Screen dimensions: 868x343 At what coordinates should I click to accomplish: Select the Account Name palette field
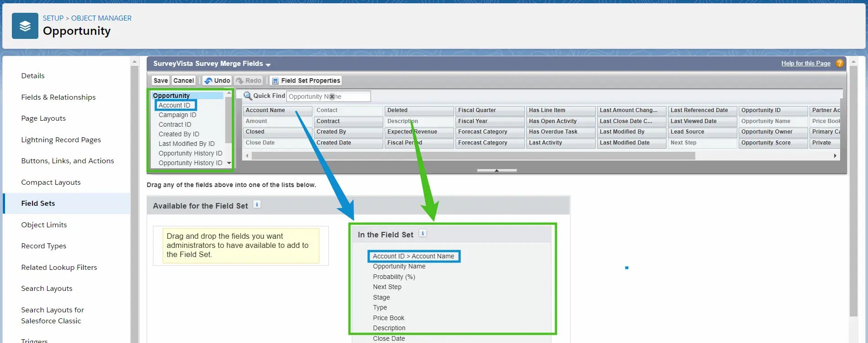pyautogui.click(x=278, y=110)
